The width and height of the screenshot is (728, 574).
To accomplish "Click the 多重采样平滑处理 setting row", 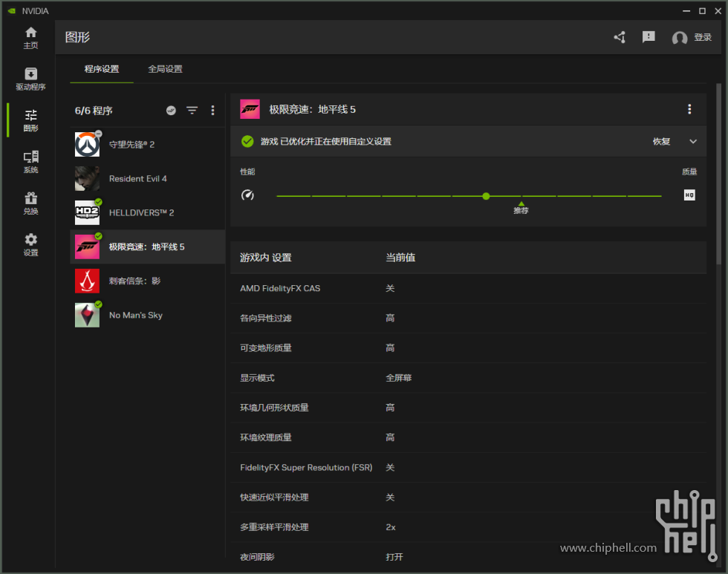I will 468,527.
